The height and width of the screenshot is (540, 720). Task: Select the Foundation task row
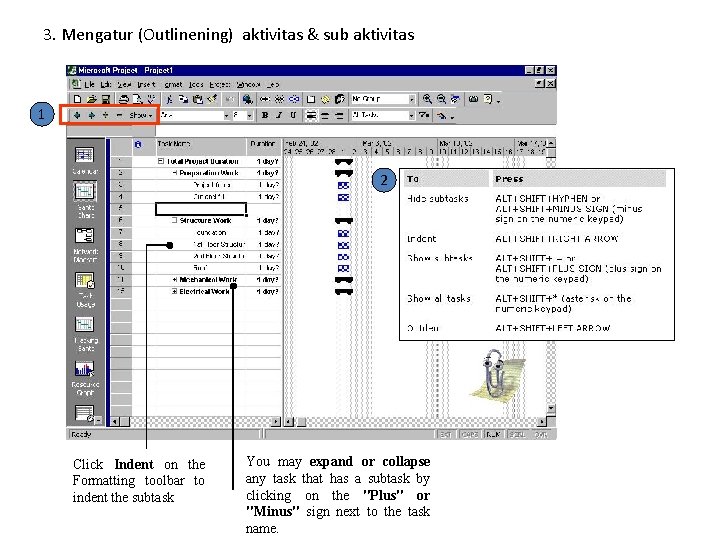196,232
